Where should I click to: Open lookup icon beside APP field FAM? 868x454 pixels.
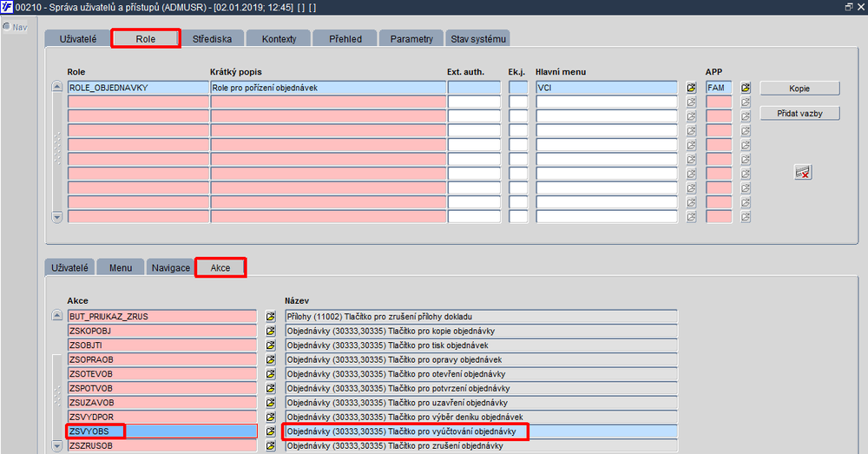746,88
